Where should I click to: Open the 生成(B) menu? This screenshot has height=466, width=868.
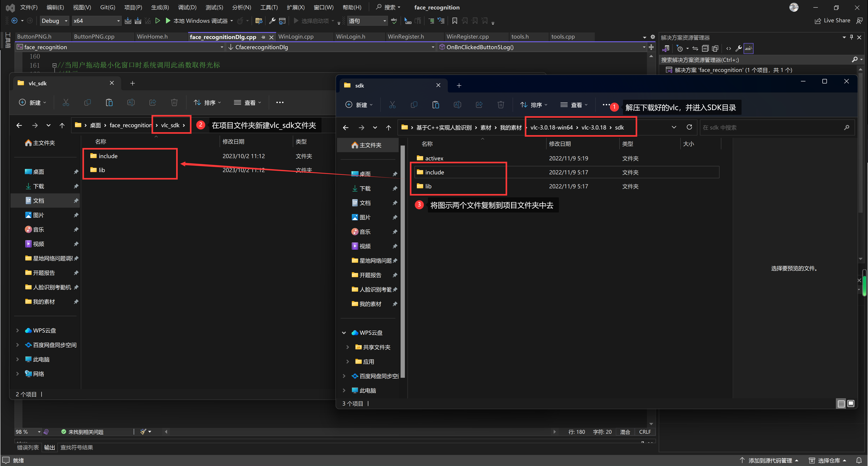[160, 7]
